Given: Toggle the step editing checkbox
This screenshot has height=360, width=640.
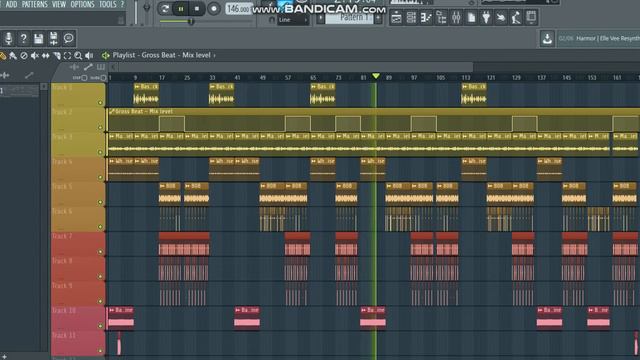Looking at the screenshot, I should tap(84, 78).
